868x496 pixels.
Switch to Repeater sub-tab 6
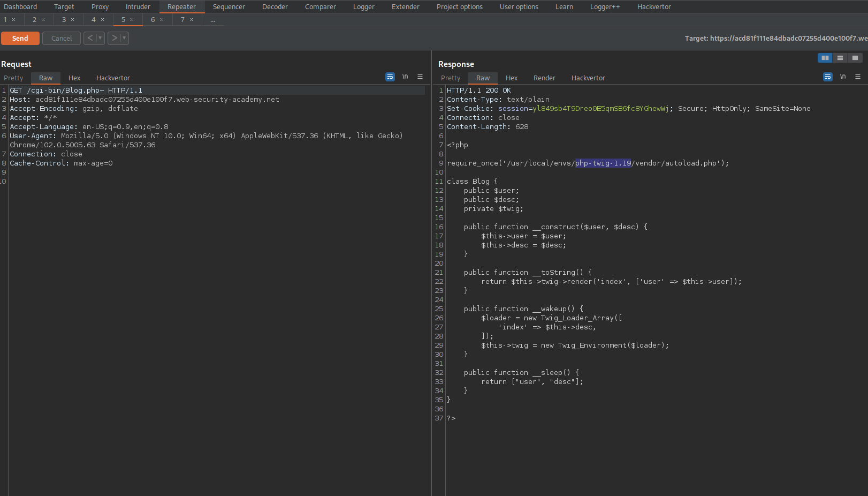153,20
